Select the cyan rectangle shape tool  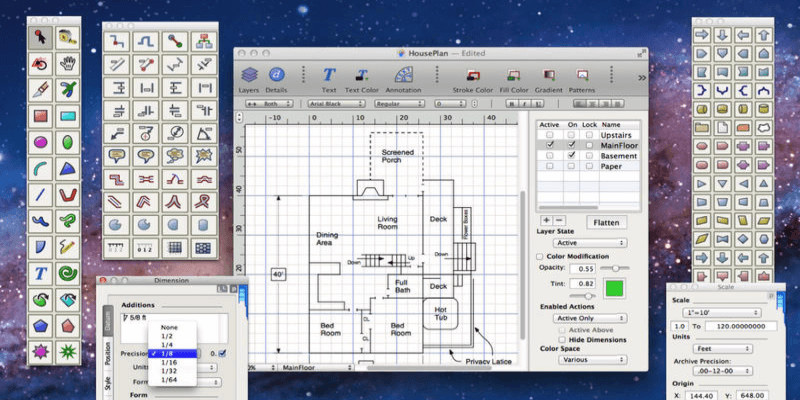(67, 116)
